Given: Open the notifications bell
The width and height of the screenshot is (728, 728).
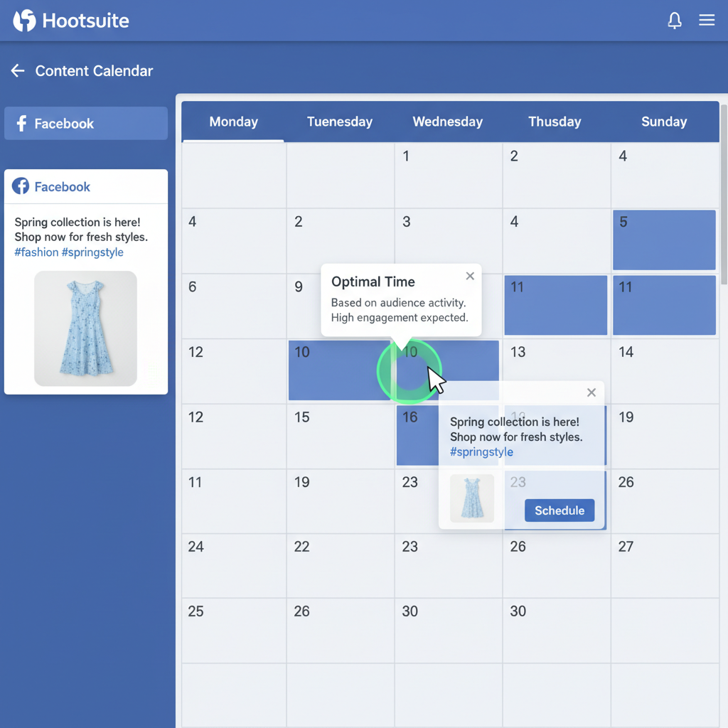Looking at the screenshot, I should (x=675, y=21).
